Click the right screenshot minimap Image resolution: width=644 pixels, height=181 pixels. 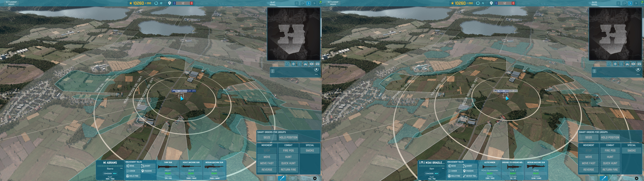tap(615, 34)
